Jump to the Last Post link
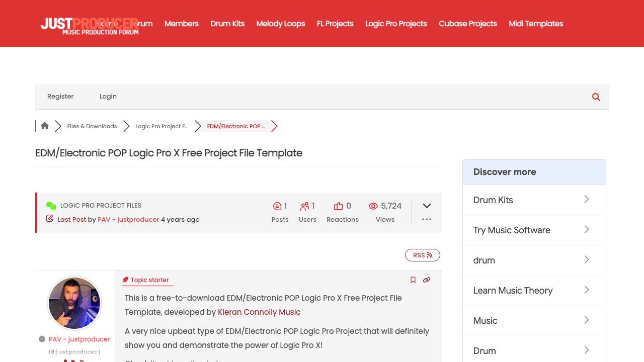 [x=72, y=220]
